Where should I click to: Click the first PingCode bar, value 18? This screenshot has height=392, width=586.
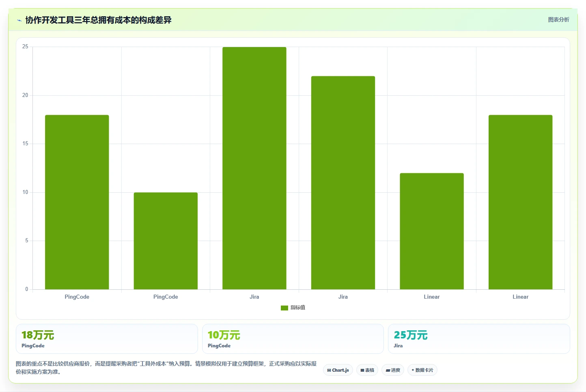[77, 202]
